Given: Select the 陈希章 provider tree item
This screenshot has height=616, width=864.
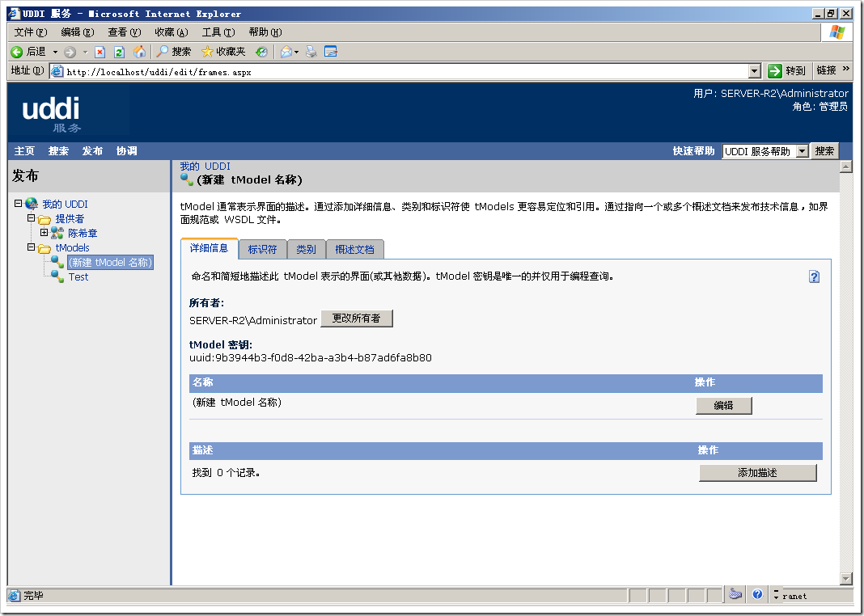Looking at the screenshot, I should [83, 234].
